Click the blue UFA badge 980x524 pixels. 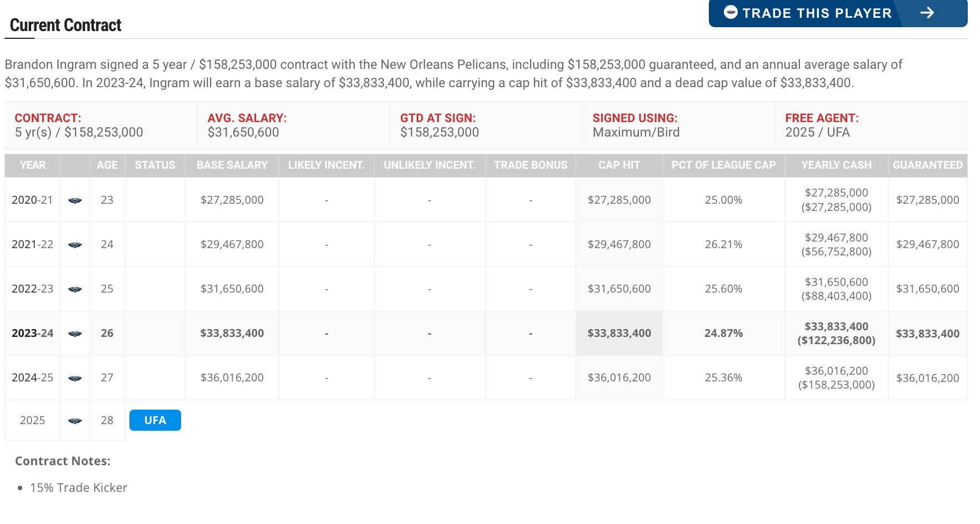pyautogui.click(x=155, y=420)
